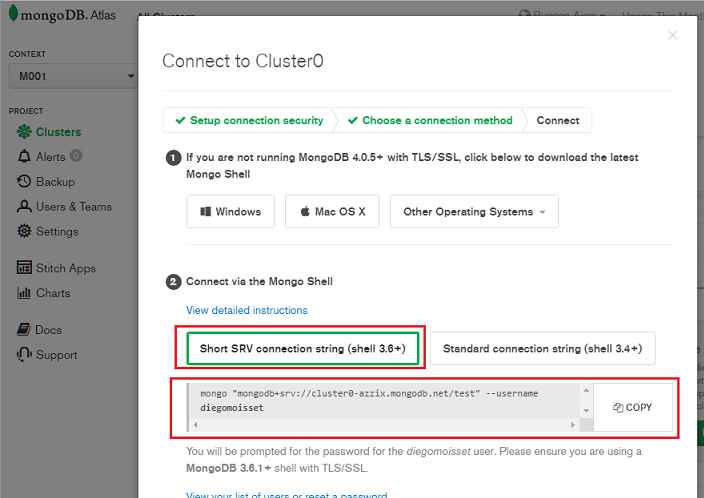The height and width of the screenshot is (498, 704).
Task: Close the Connect to Cluster0 dialog
Action: (672, 35)
